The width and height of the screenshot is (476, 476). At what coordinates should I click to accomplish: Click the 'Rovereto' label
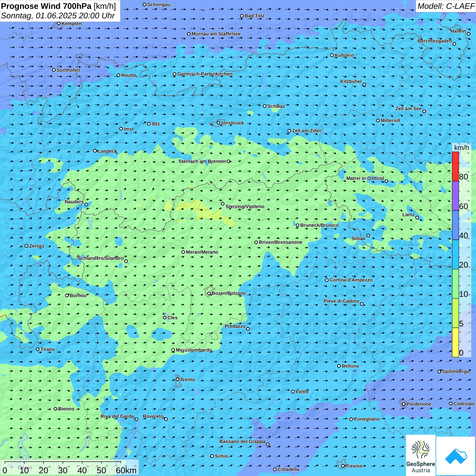(x=153, y=416)
